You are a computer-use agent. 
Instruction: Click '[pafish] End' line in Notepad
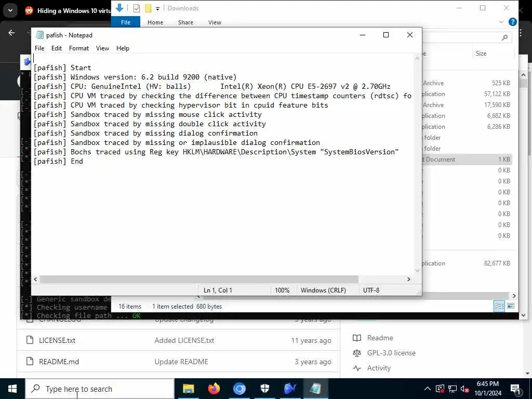[x=58, y=161]
